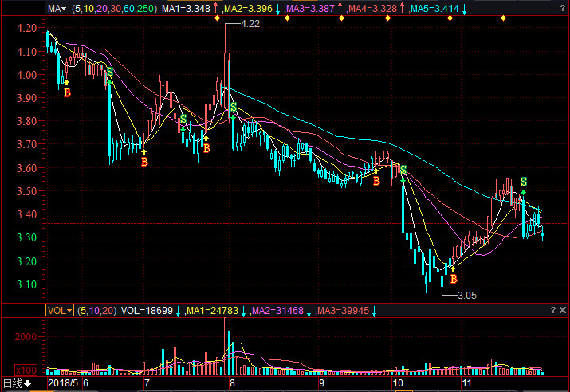Screen dimensions: 570x392
Task: Open the VOL indicator dropdown
Action: point(59,310)
